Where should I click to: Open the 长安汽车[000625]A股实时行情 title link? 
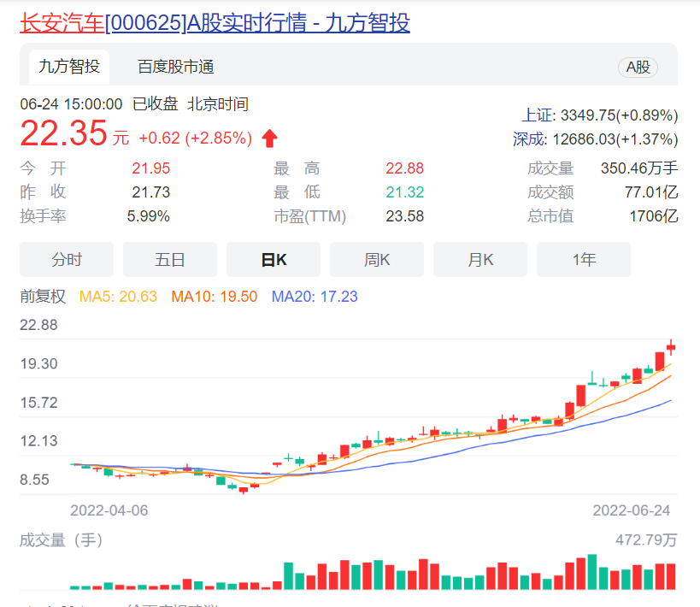pyautogui.click(x=215, y=23)
